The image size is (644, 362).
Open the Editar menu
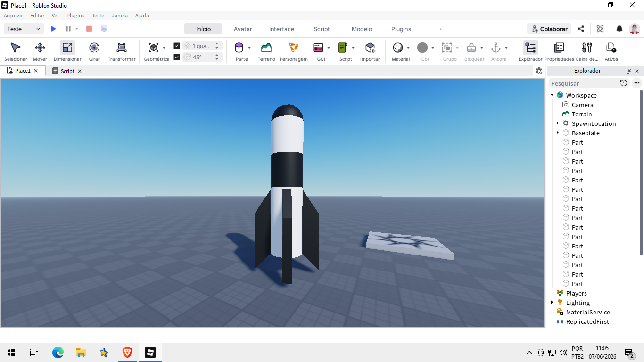tap(37, 16)
